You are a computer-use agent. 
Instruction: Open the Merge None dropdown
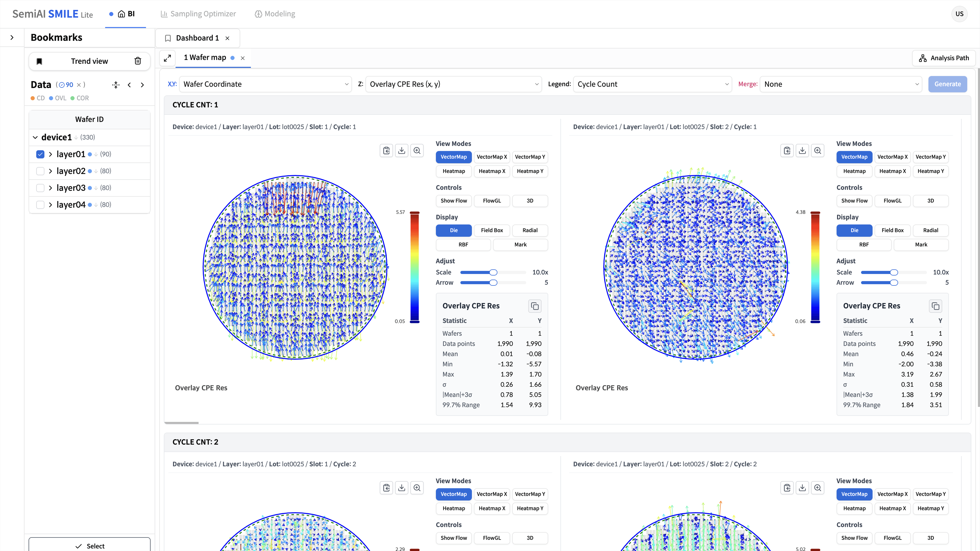click(x=841, y=84)
